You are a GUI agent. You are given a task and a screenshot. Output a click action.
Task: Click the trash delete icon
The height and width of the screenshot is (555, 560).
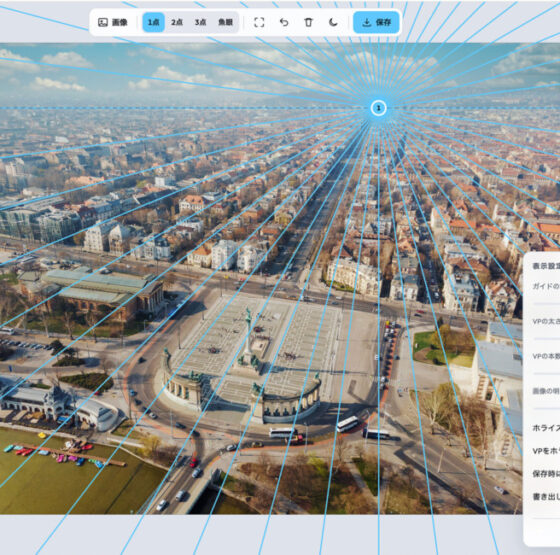309,22
